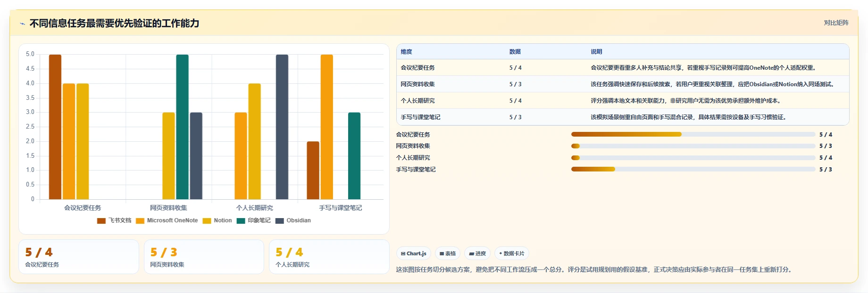Click description mentioning Obsidian或Notion纳入同场测试
The width and height of the screenshot is (868, 293).
pyautogui.click(x=713, y=84)
